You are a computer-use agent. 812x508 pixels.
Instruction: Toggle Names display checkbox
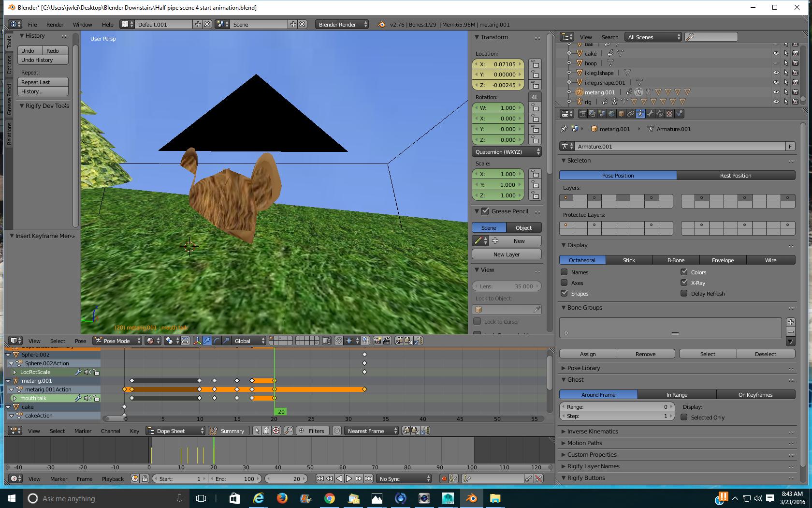click(564, 272)
